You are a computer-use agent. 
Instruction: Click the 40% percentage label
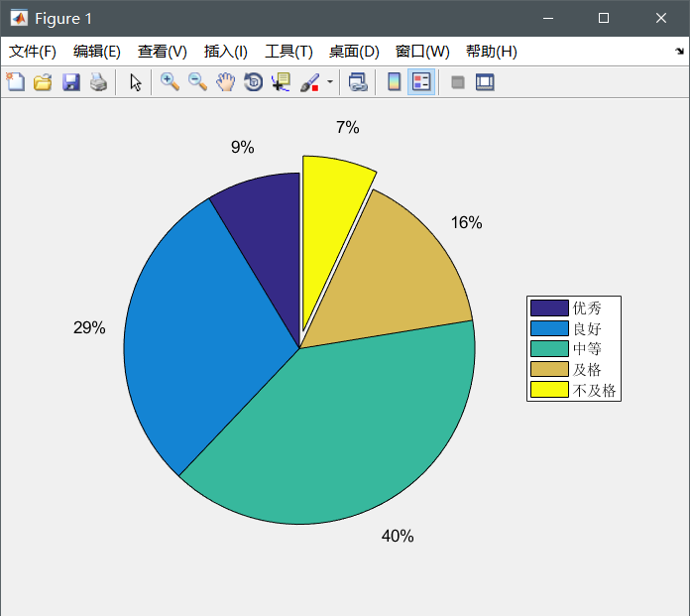(x=398, y=536)
